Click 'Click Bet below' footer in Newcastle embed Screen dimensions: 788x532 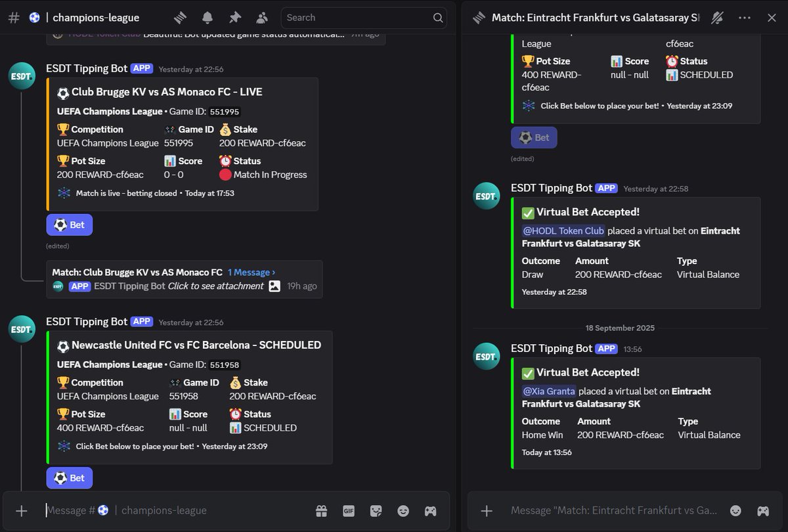coord(135,446)
